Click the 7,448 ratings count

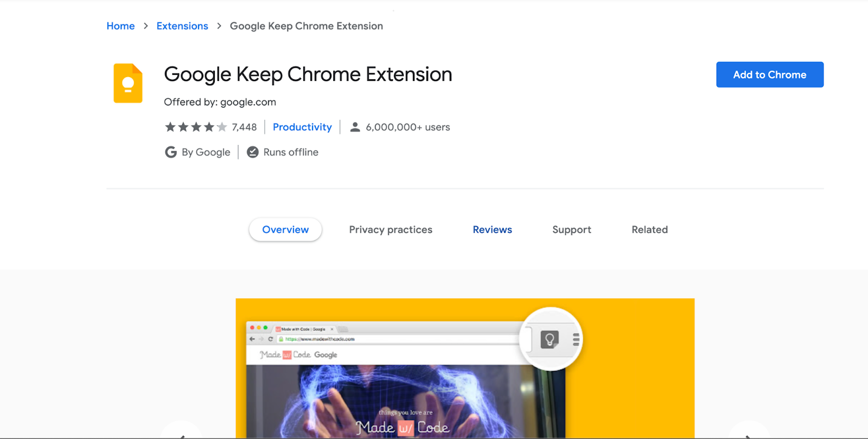coord(244,127)
